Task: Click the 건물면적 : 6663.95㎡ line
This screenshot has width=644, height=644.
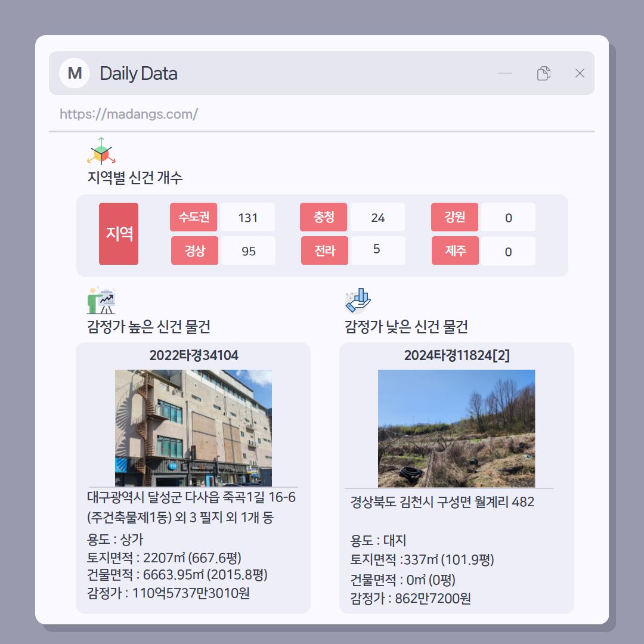Action: [x=177, y=575]
